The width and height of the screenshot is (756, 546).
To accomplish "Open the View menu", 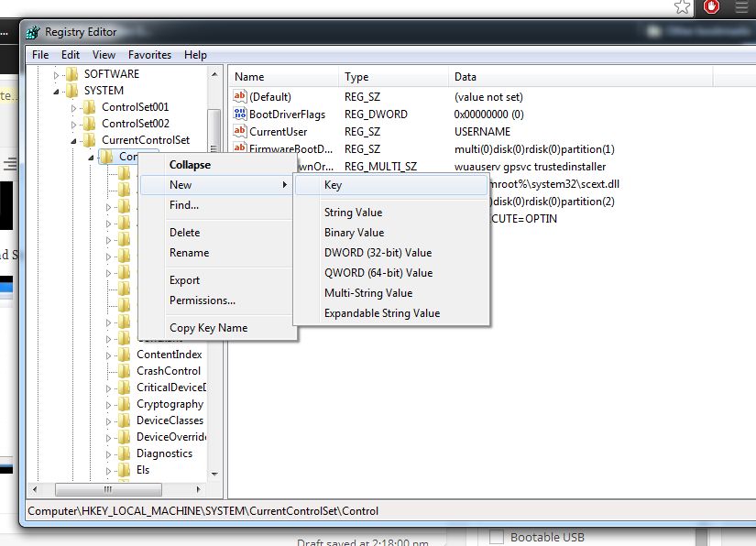I will pyautogui.click(x=104, y=55).
